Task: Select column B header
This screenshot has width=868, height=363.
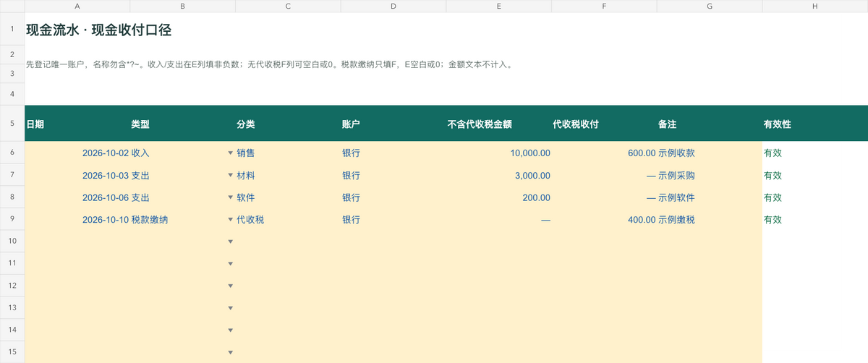Action: [182, 6]
